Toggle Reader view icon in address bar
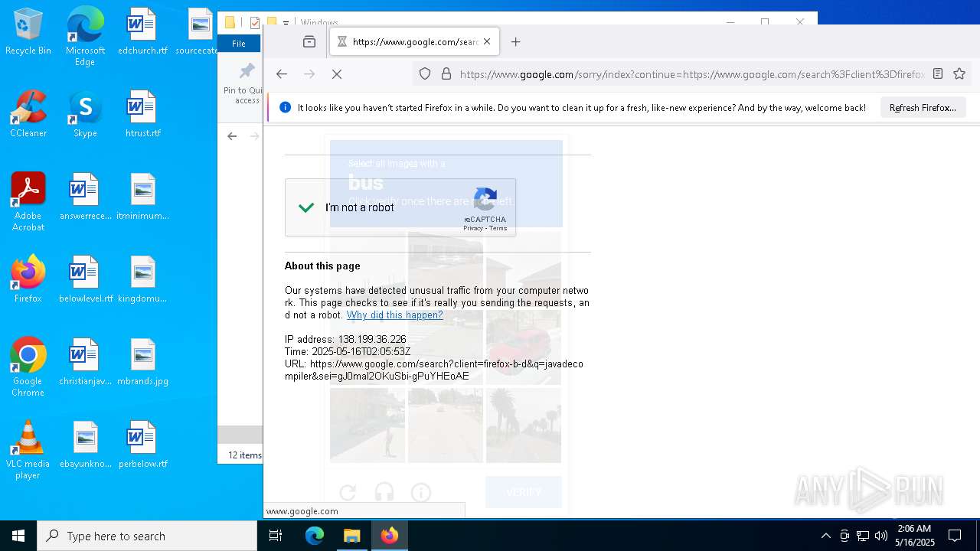The width and height of the screenshot is (980, 551). click(938, 74)
